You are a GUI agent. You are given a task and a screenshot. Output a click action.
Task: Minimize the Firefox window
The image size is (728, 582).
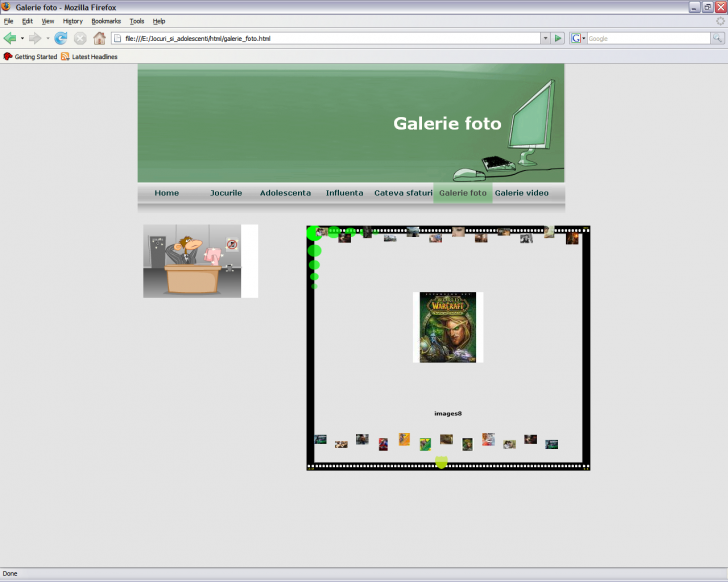tap(694, 7)
